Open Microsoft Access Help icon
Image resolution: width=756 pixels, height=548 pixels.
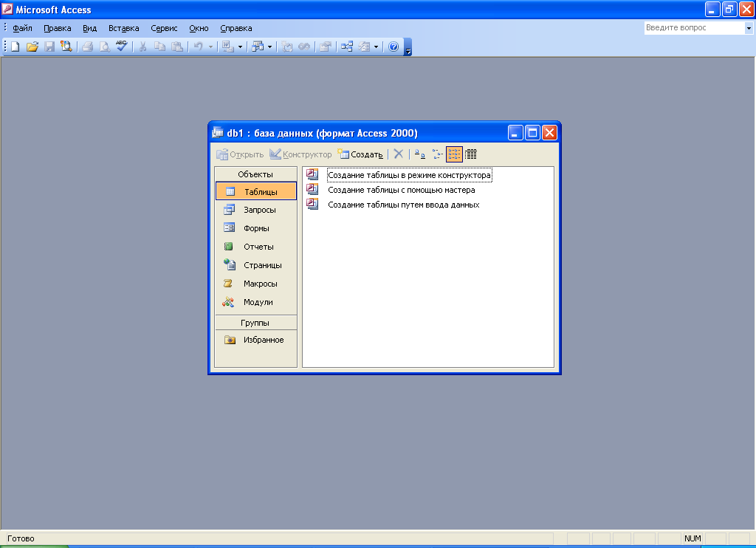tap(394, 47)
